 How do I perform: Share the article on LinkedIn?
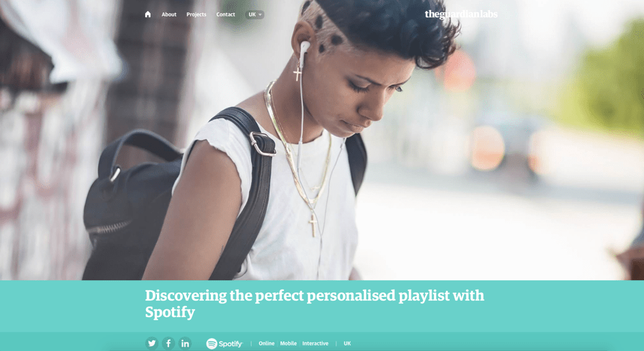(x=186, y=344)
